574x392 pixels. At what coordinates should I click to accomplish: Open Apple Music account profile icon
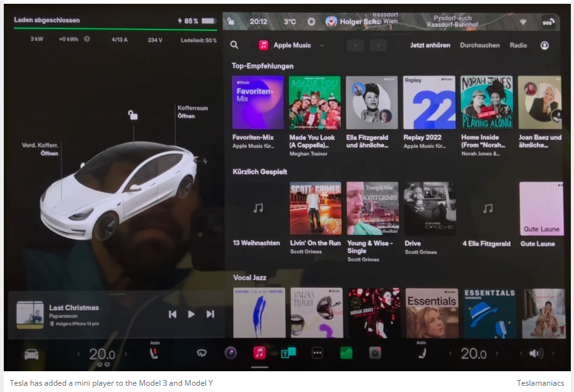[x=544, y=45]
